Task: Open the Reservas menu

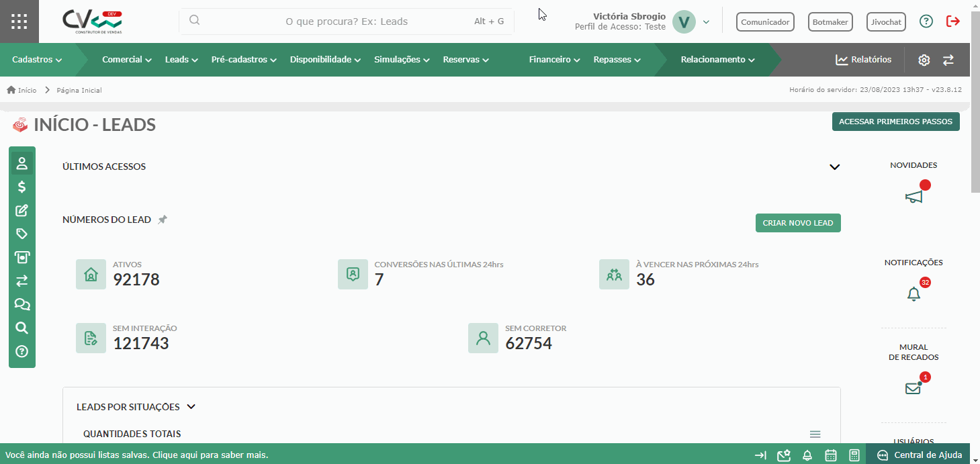Action: [465, 60]
